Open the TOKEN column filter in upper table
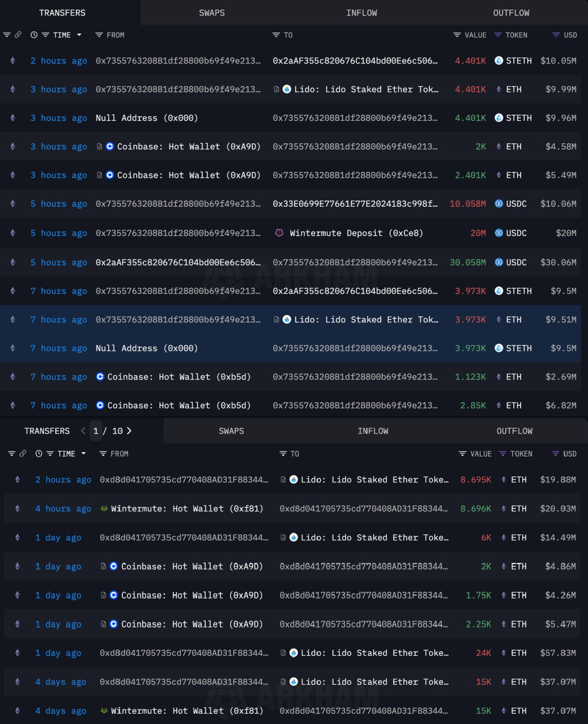This screenshot has width=588, height=724. pyautogui.click(x=498, y=35)
